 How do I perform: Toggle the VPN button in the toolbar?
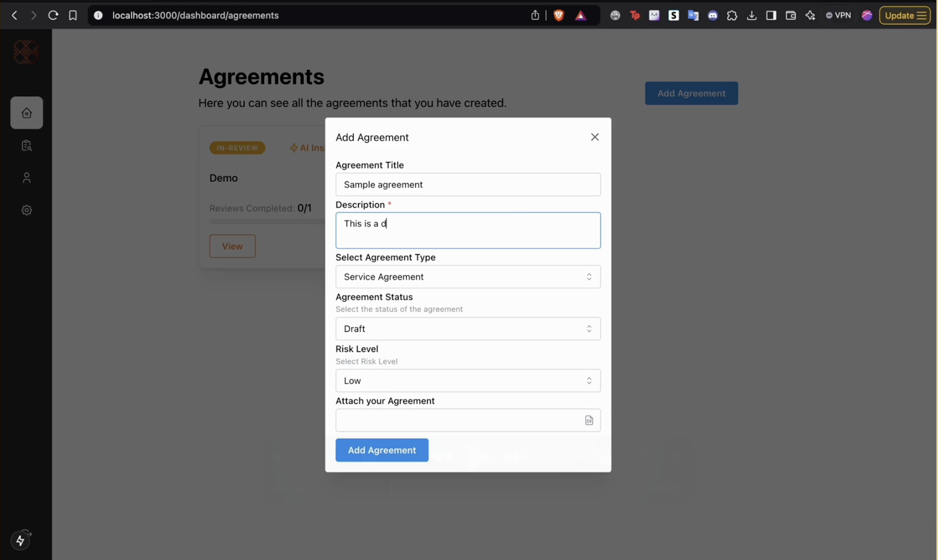pos(838,16)
